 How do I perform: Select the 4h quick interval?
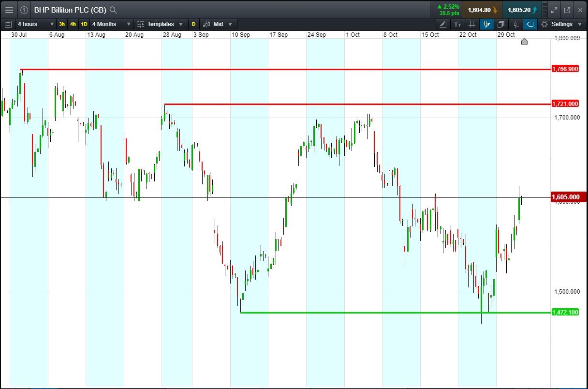click(x=73, y=24)
